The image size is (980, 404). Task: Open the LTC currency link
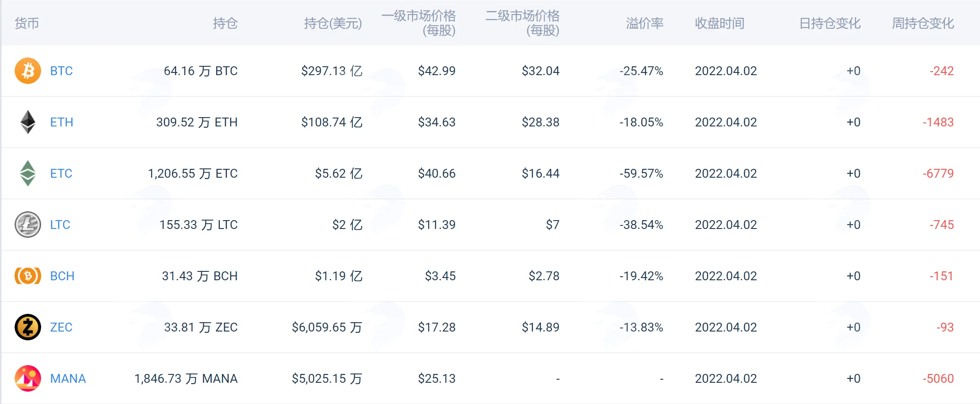pos(60,225)
